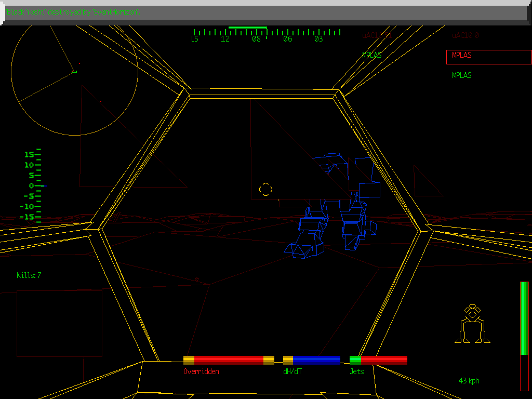Click the Jets fuel bar
Viewport: 532px width, 399px height.
[x=378, y=360]
